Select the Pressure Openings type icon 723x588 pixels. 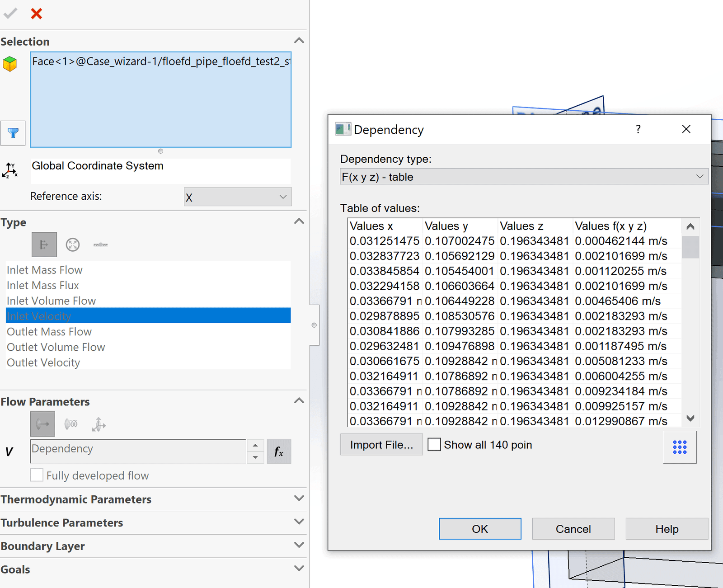tap(73, 245)
